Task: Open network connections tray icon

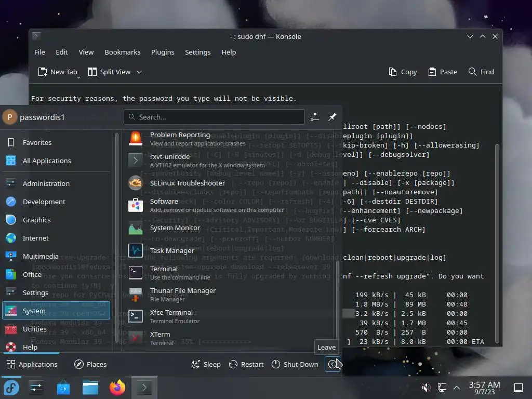Action: [442, 387]
